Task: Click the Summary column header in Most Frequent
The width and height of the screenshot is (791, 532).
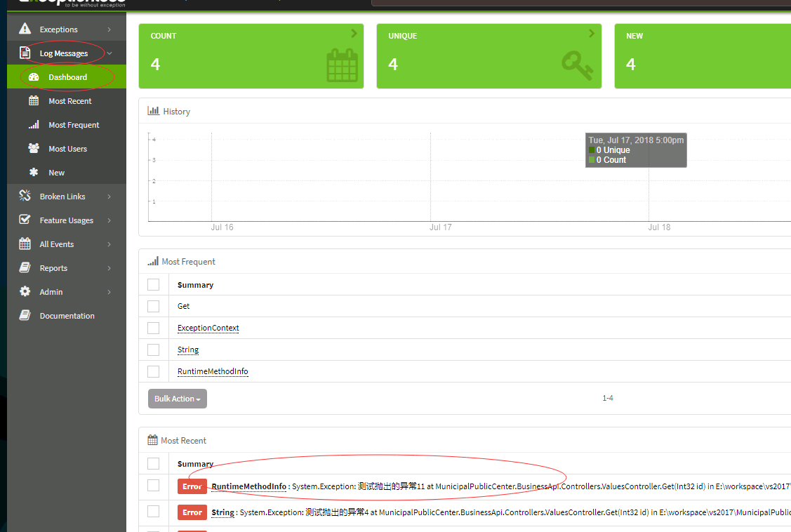Action: tap(195, 285)
